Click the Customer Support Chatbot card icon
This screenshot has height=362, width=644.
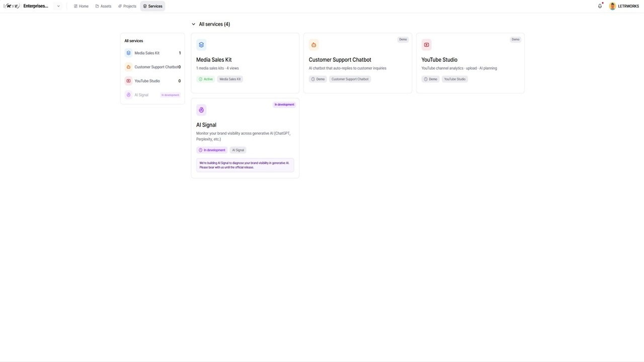coord(314,45)
